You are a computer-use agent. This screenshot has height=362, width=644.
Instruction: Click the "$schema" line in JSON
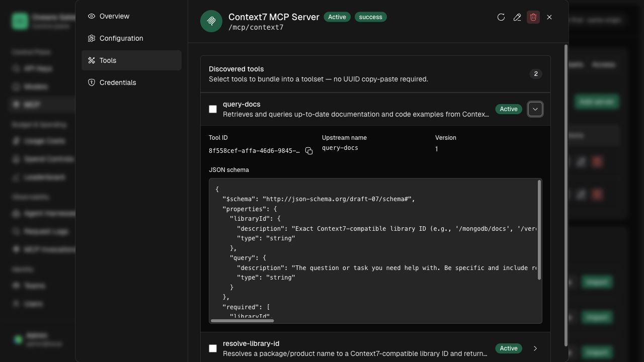click(x=318, y=199)
